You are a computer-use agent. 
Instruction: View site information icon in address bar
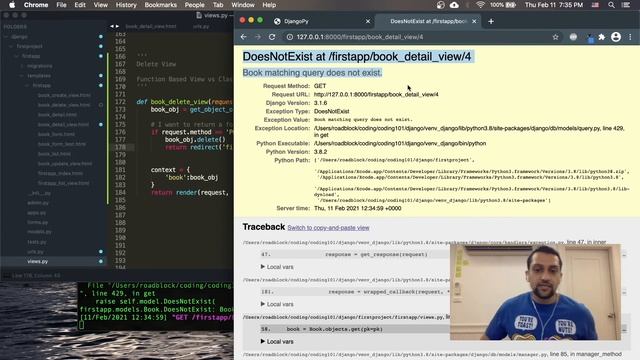tap(289, 37)
